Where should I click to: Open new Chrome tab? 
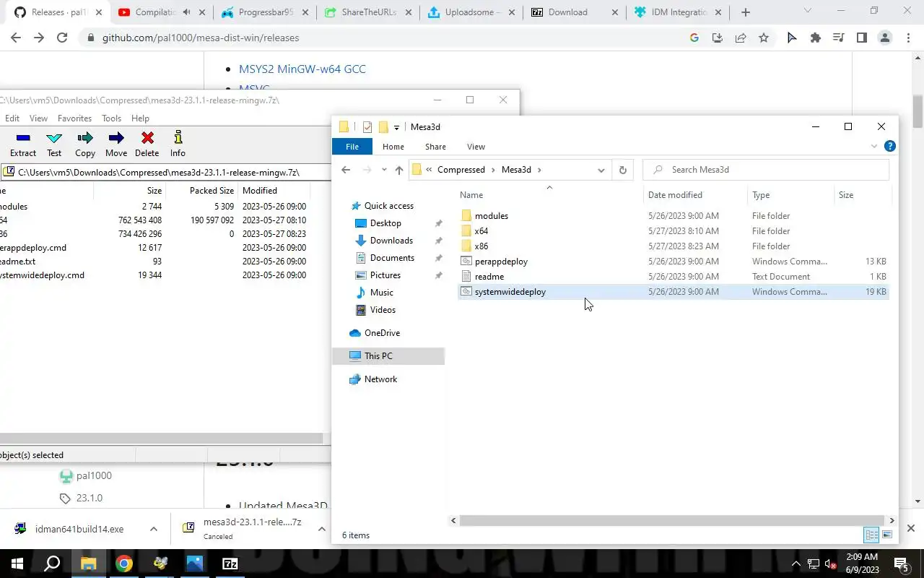point(746,12)
